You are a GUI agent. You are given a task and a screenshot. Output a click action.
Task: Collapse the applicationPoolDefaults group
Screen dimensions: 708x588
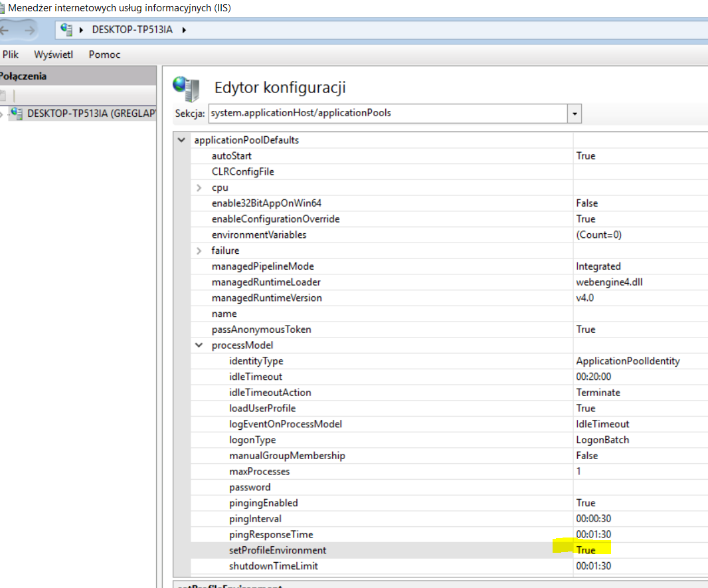pos(181,140)
